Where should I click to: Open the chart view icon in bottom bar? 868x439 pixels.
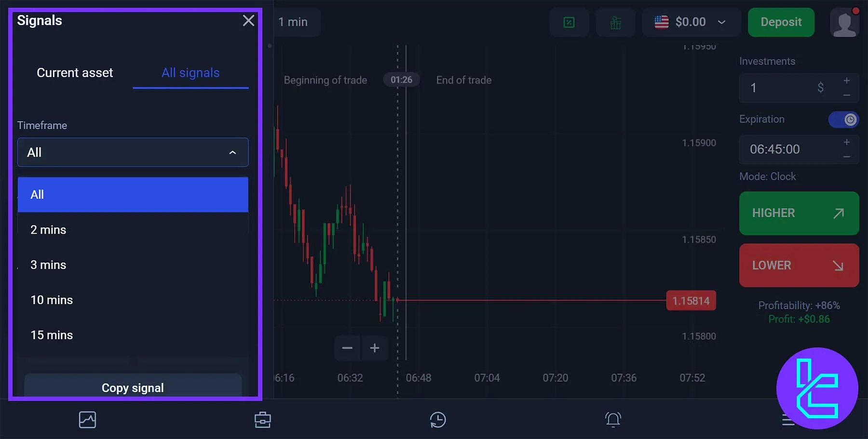(87, 419)
